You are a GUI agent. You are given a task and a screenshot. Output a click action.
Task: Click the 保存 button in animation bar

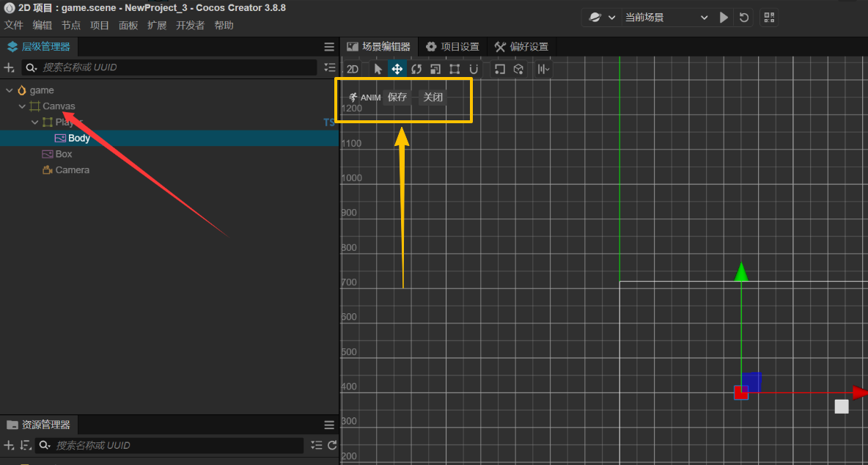point(397,98)
